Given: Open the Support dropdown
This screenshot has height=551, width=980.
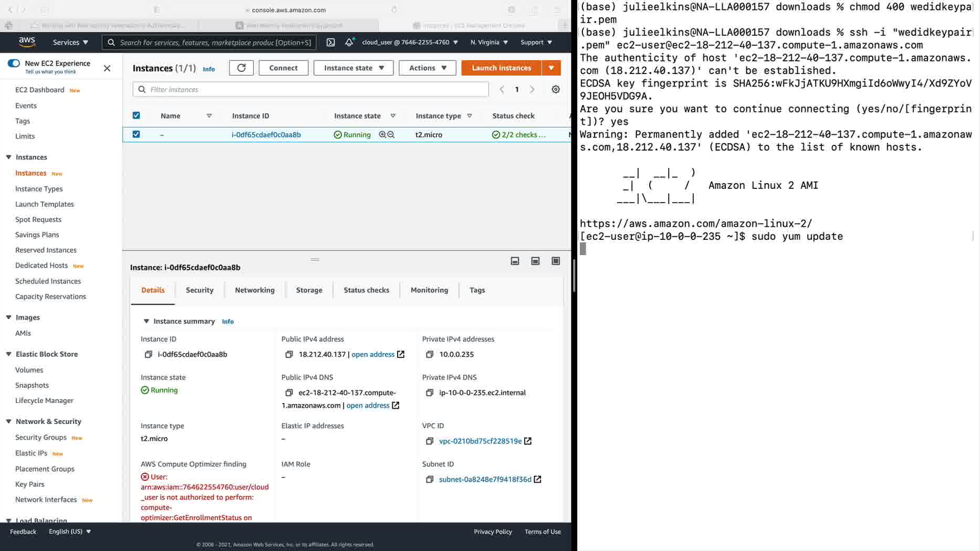Looking at the screenshot, I should point(536,42).
